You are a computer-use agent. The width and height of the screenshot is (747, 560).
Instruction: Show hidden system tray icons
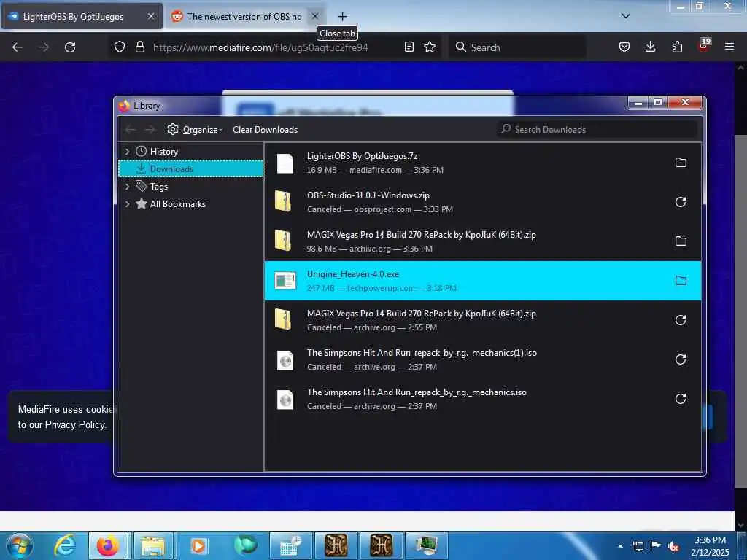pyautogui.click(x=620, y=547)
